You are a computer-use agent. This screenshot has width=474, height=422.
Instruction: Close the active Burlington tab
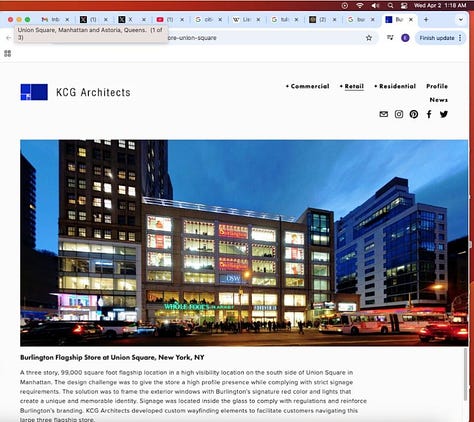[x=411, y=20]
